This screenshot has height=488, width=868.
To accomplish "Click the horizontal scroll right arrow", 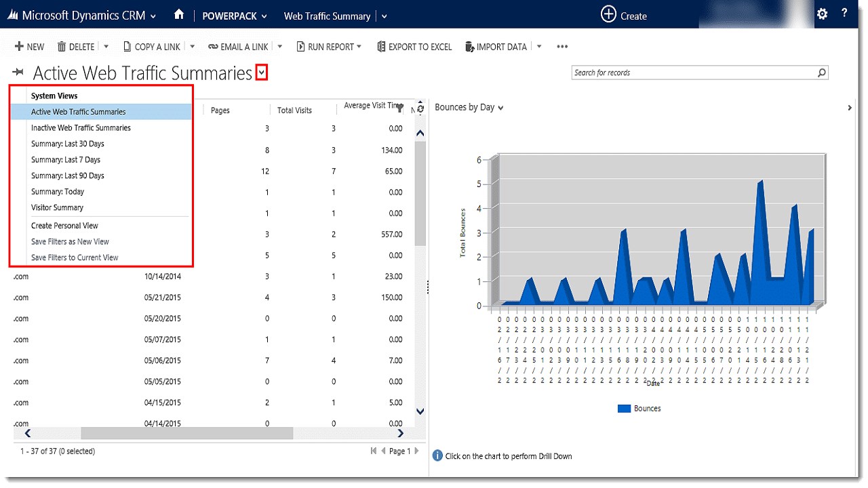I will 401,433.
